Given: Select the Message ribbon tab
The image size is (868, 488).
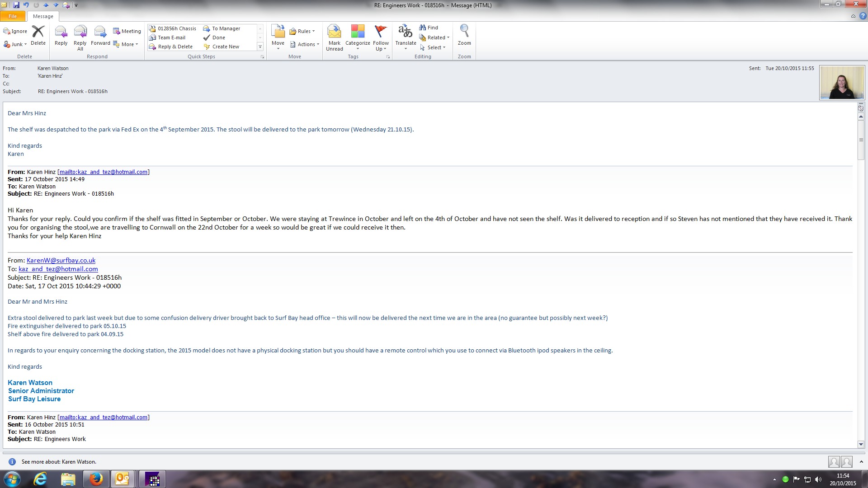Looking at the screenshot, I should tap(43, 16).
